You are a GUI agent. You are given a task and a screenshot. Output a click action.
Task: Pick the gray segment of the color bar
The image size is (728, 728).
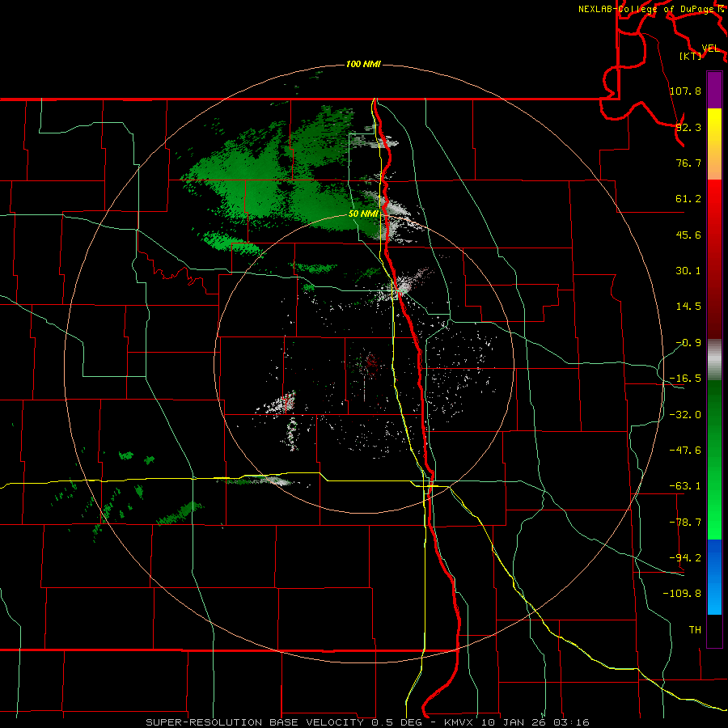point(714,360)
